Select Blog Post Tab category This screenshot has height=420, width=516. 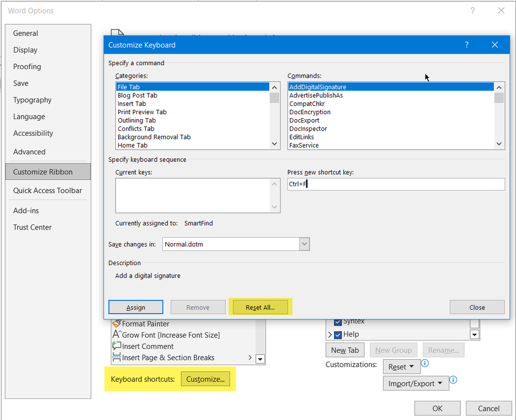[193, 95]
